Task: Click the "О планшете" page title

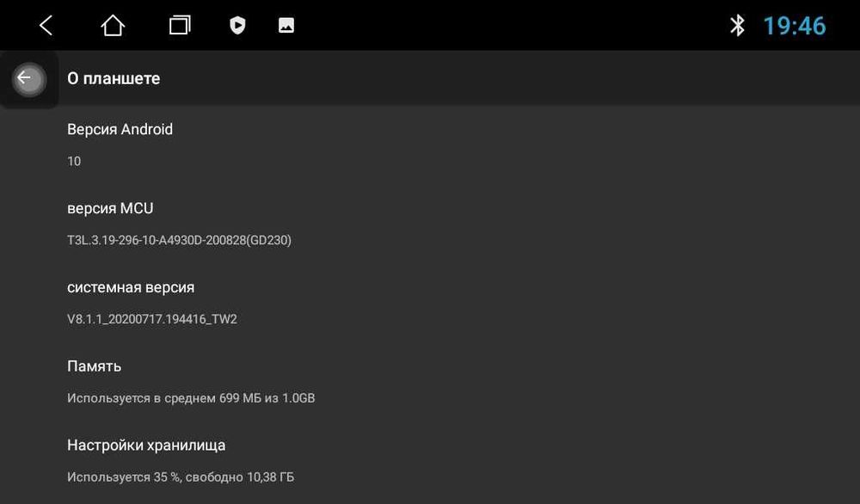Action: click(114, 78)
